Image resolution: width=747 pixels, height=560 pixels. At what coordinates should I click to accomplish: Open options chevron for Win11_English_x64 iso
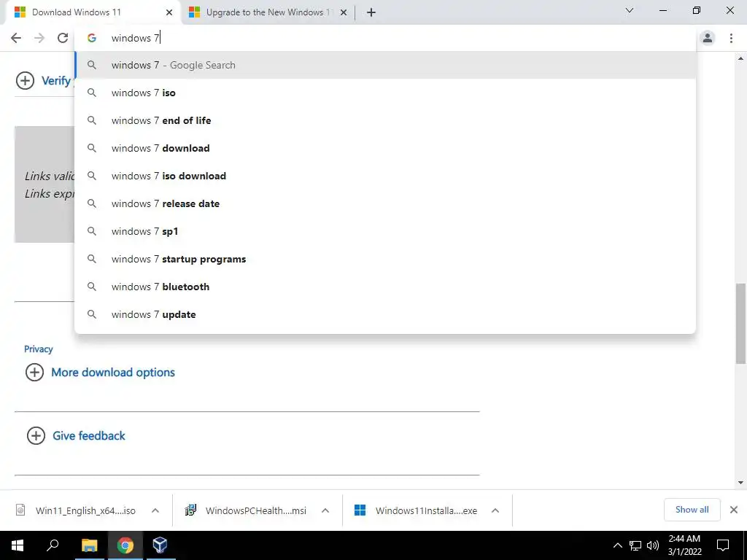tap(155, 510)
